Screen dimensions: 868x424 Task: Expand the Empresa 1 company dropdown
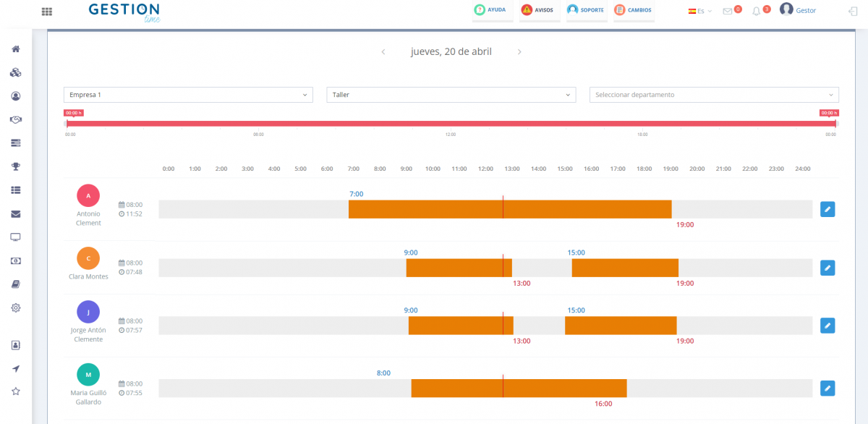click(x=188, y=95)
